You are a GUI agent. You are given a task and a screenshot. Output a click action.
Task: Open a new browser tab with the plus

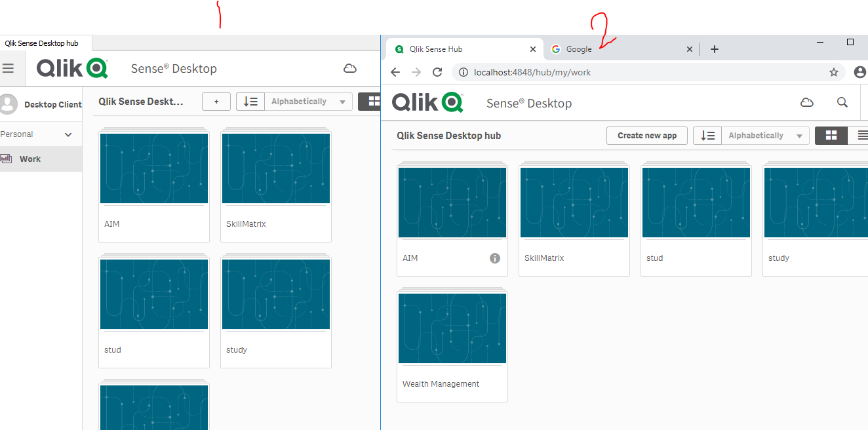pyautogui.click(x=715, y=49)
